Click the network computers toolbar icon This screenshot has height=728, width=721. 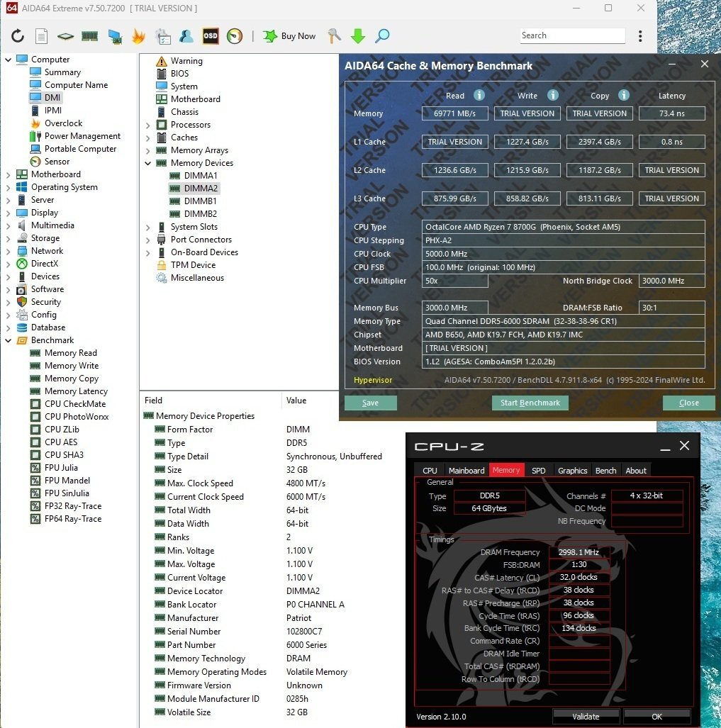click(115, 35)
